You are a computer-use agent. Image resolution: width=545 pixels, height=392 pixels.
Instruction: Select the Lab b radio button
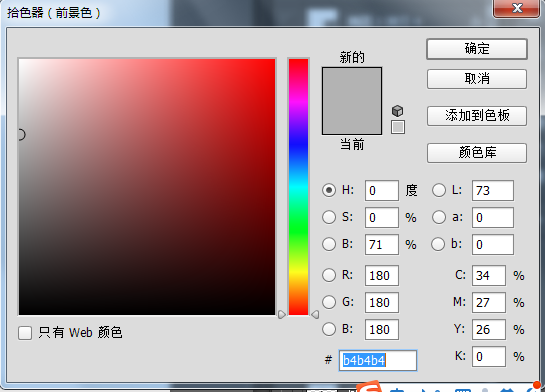coord(438,244)
